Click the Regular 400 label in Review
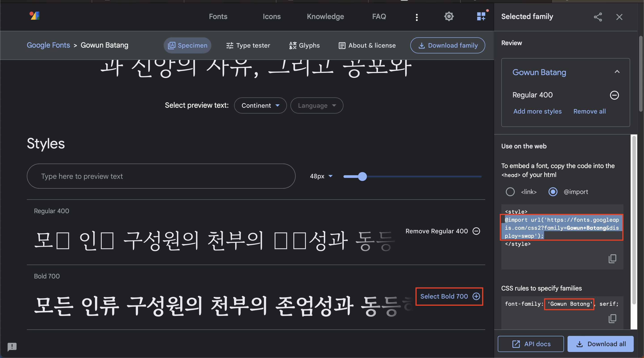 [532, 95]
